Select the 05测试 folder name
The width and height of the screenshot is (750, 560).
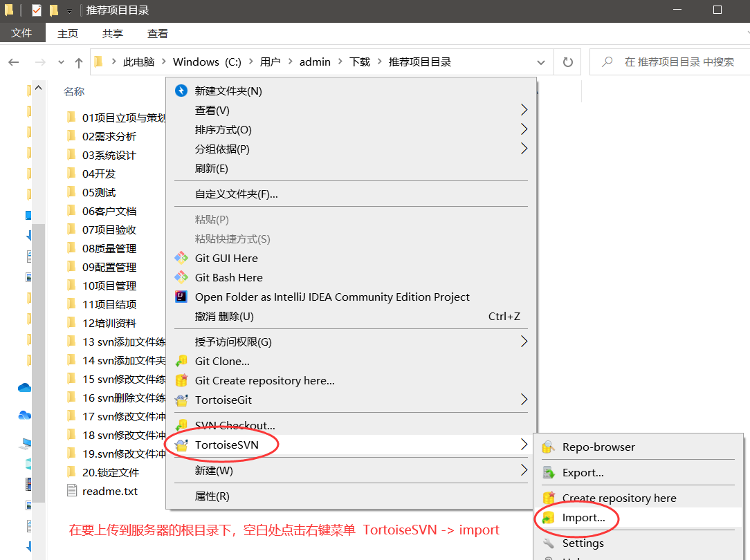99,193
